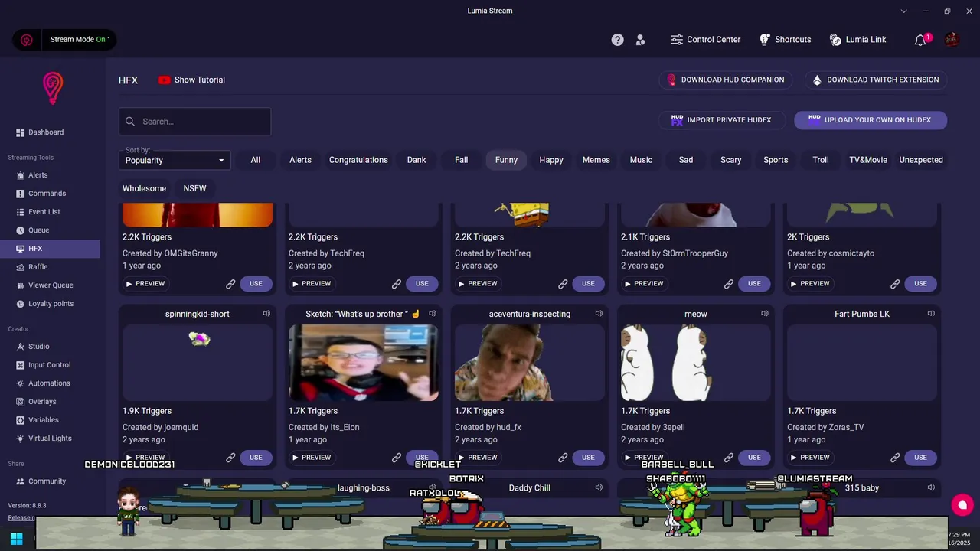Viewport: 980px width, 551px height.
Task: Toggle the sound icon on the meow card
Action: click(x=765, y=314)
